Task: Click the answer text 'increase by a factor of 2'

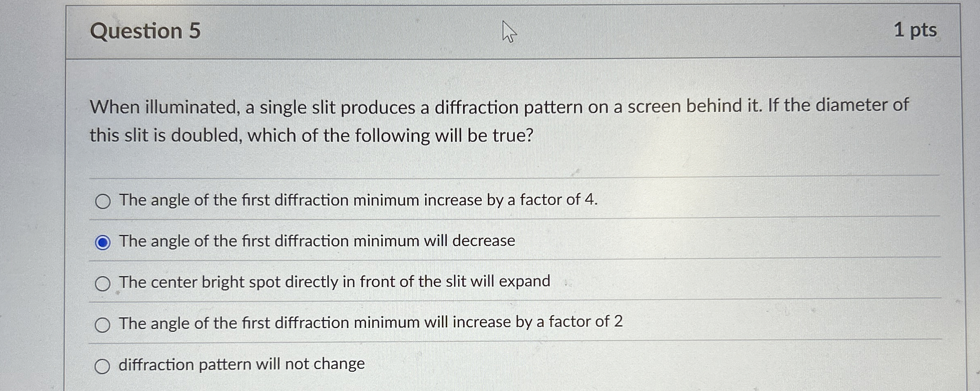Action: tap(369, 323)
